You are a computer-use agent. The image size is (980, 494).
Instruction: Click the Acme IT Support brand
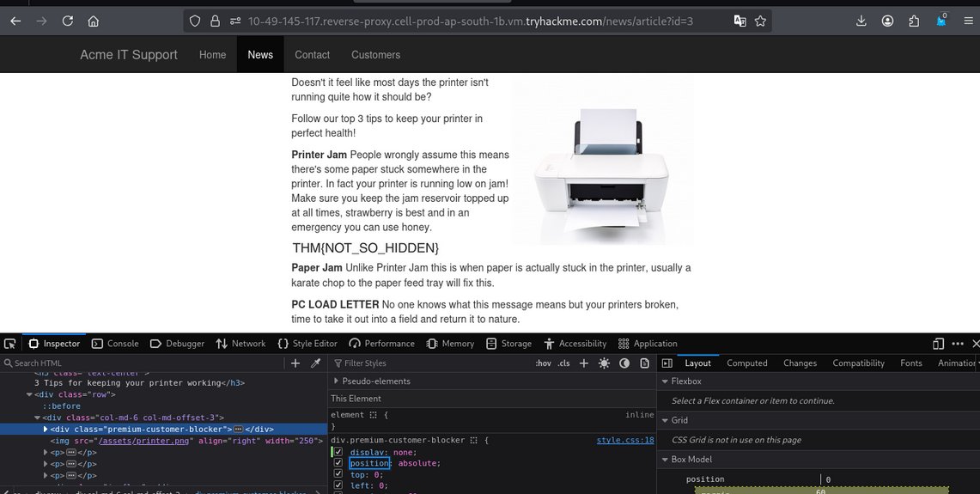(129, 55)
